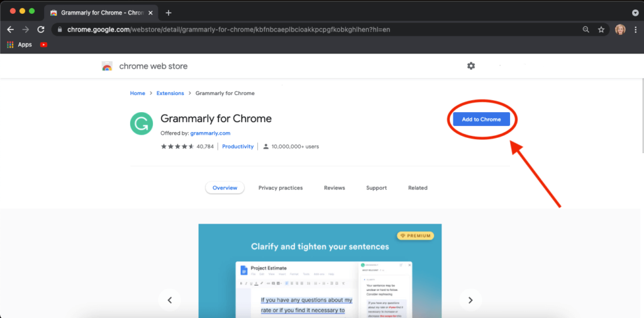The image size is (644, 318).
Task: Click the Grammarly for Chrome heading
Action: click(216, 118)
